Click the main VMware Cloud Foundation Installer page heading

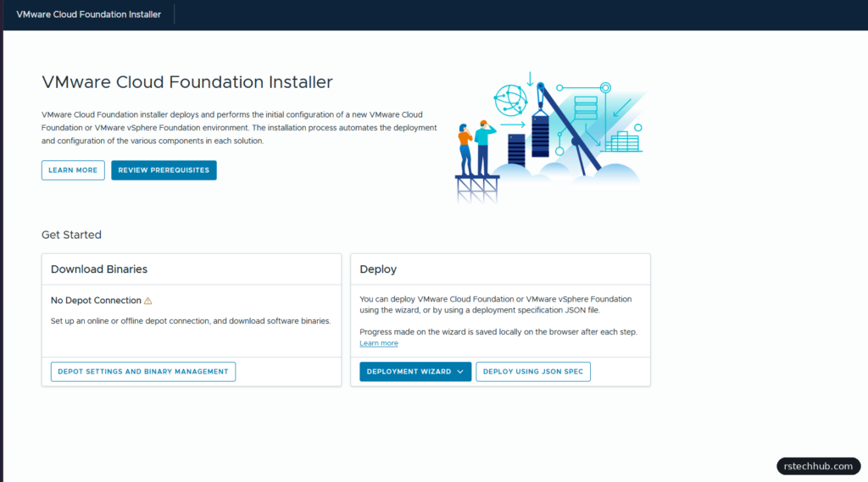(x=187, y=82)
